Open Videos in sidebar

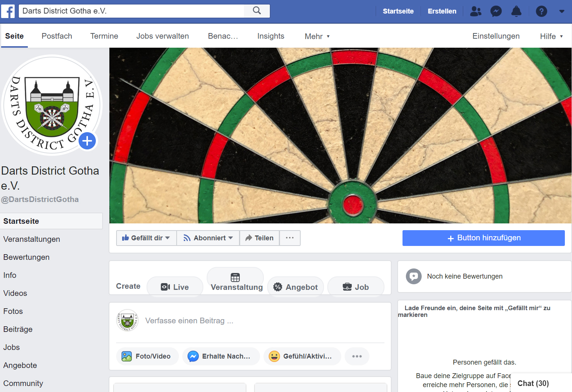tap(15, 293)
